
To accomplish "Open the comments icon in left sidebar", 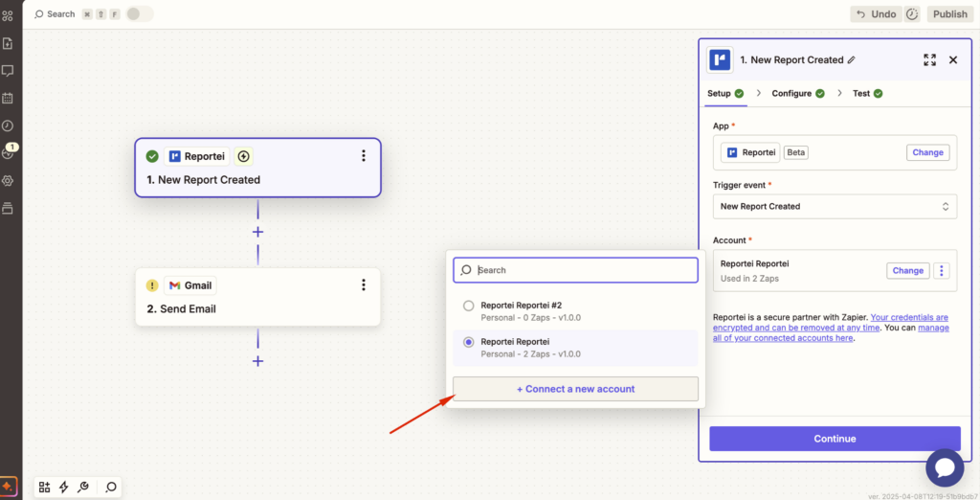I will [8, 71].
